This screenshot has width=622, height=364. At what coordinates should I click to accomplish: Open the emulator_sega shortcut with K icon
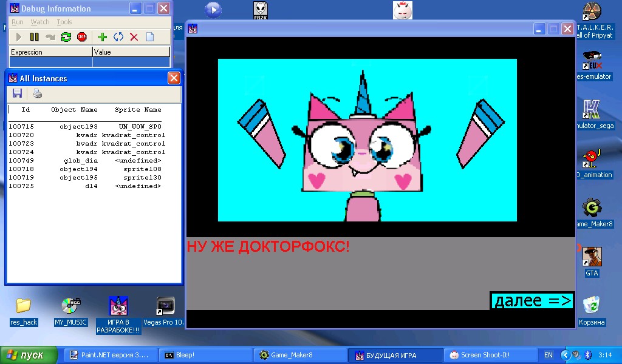coord(594,115)
